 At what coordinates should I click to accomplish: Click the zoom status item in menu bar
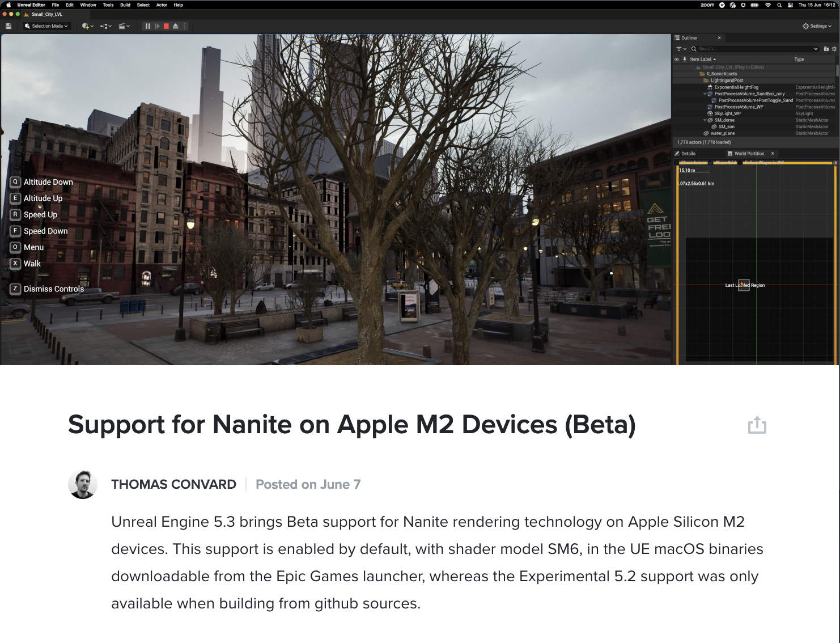[x=707, y=5]
